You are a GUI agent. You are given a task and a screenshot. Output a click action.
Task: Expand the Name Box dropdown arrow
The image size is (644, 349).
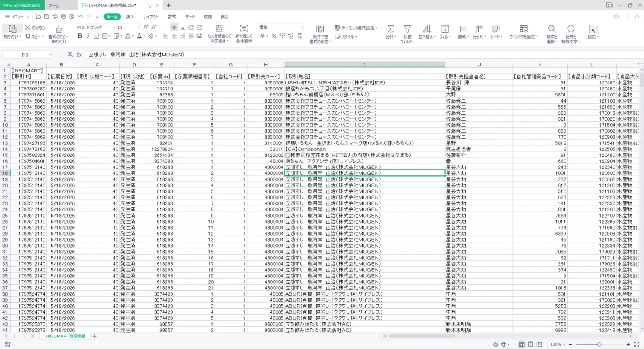point(50,55)
